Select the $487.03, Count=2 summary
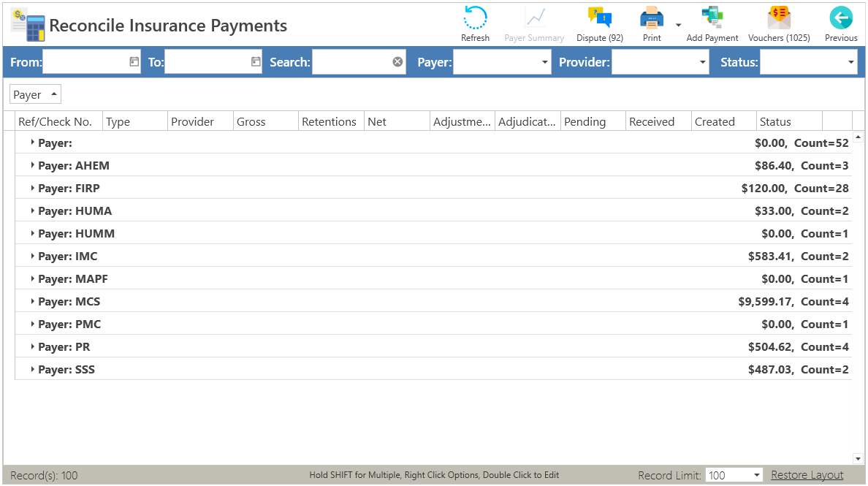 [x=799, y=370]
